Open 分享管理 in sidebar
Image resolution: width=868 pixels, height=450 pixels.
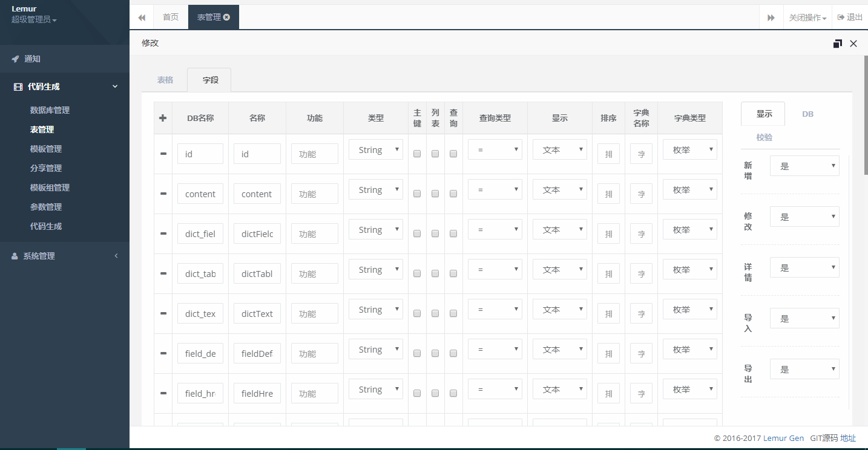tap(46, 168)
